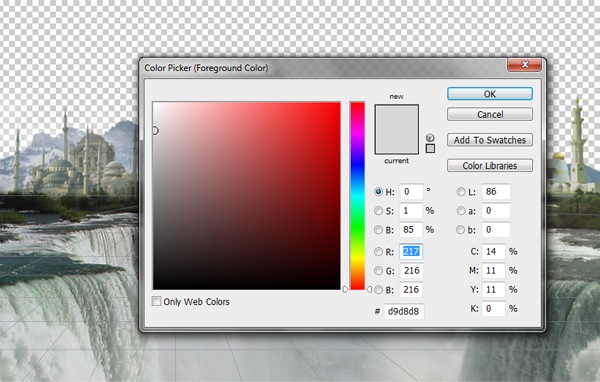Select the H hue radio button
The height and width of the screenshot is (382, 600).
click(x=378, y=192)
